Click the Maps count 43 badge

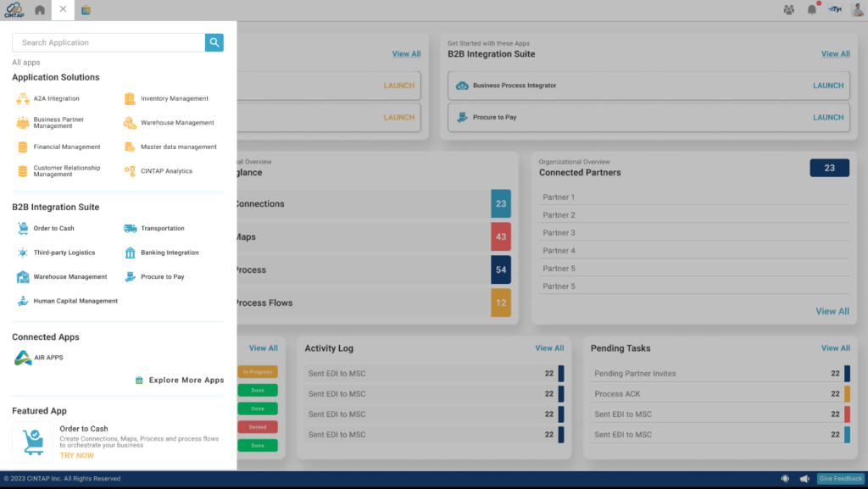click(x=500, y=236)
